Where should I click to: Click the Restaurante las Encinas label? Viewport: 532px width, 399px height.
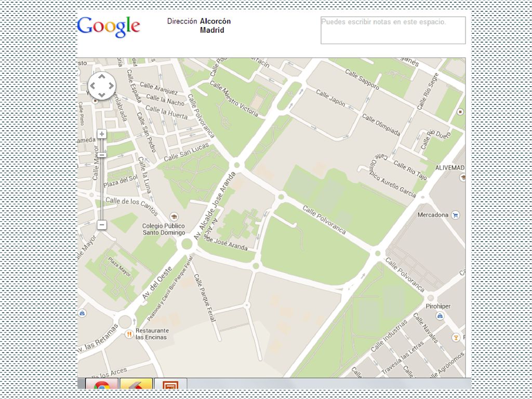tap(152, 334)
